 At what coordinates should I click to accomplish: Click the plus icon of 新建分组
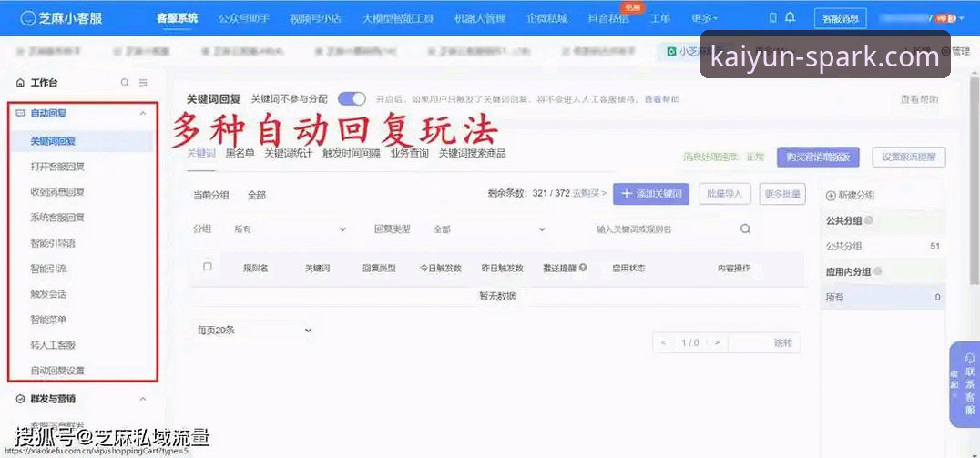coord(831,196)
